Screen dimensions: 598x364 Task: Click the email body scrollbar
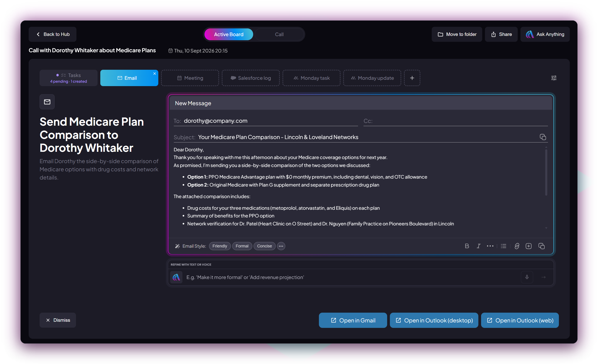click(546, 172)
